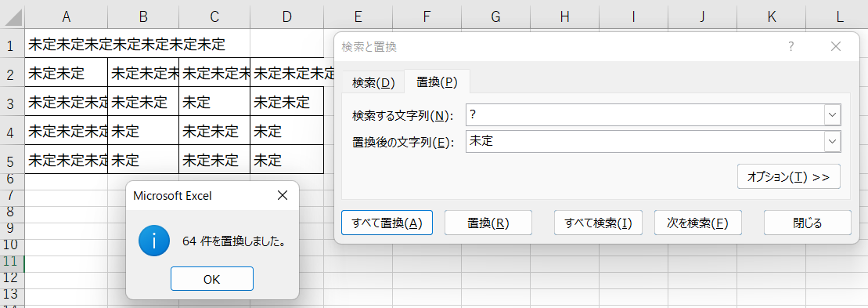
Task: Select column F header
Action: pos(427,16)
